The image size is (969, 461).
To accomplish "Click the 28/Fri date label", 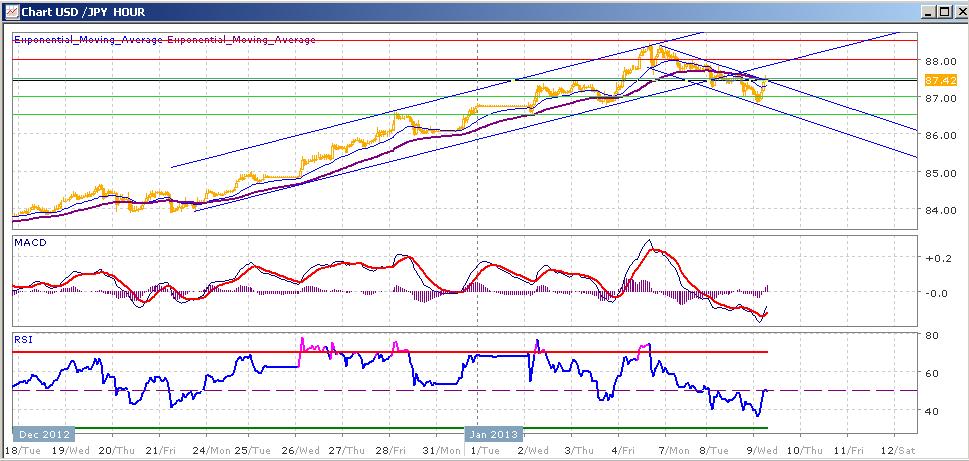I will 389,449.
